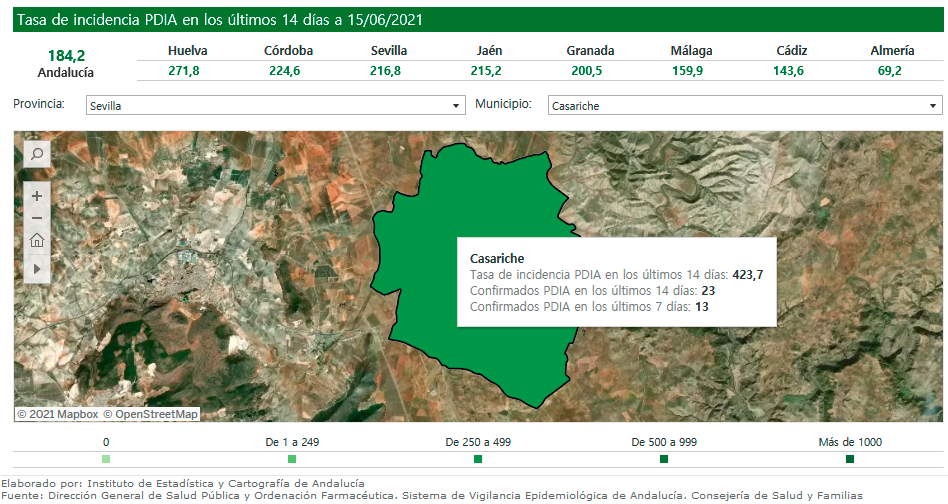Select the De 500 a 999 legend swatch
This screenshot has height=504, width=948.
click(x=664, y=459)
